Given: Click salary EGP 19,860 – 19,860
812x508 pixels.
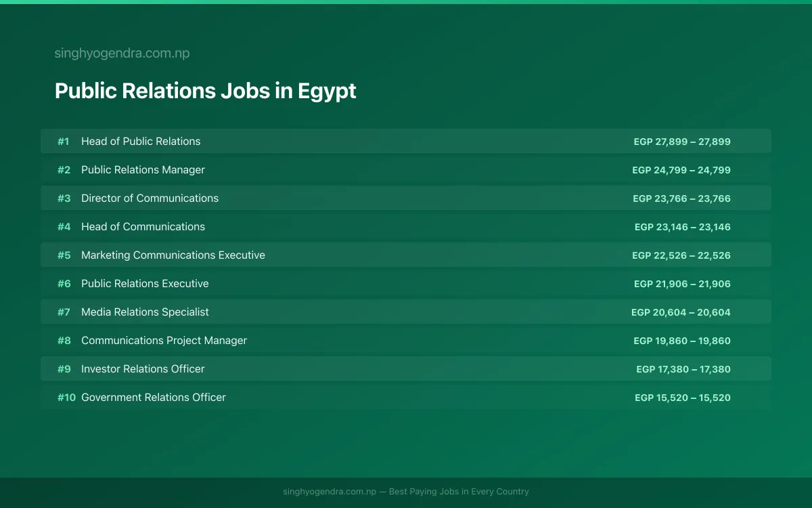Looking at the screenshot, I should pyautogui.click(x=682, y=341).
